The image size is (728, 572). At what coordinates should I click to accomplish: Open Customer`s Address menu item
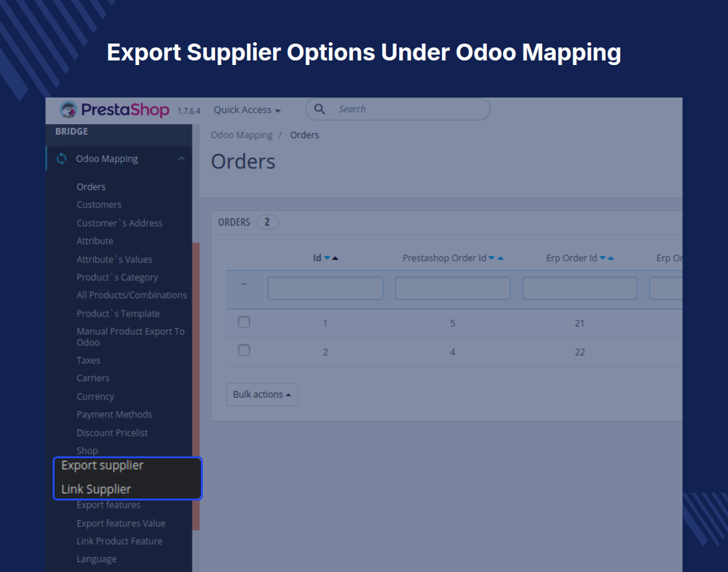120,224
